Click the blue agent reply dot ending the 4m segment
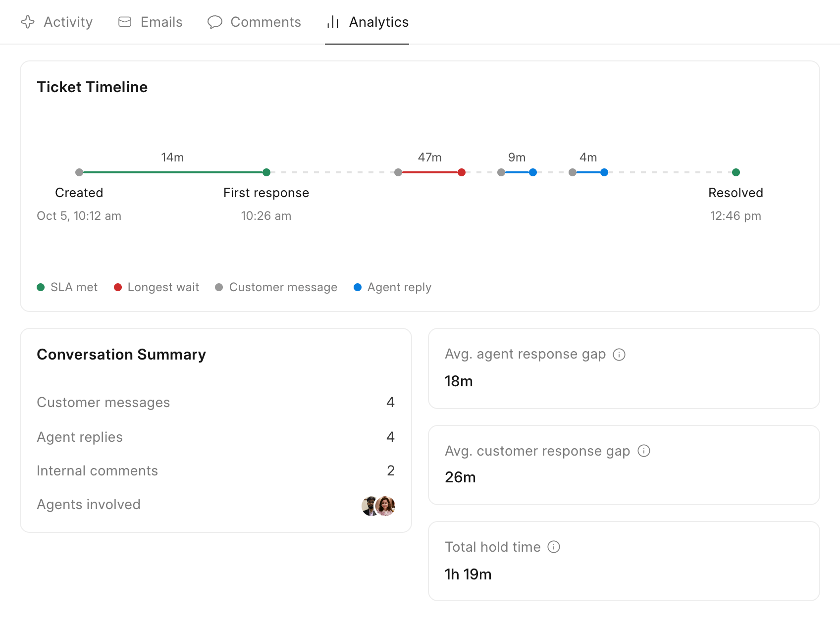Screen dimensions: 840x624 (604, 172)
